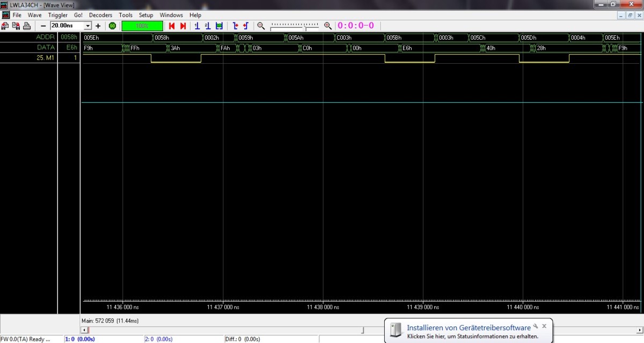Viewport: 644px width, 343px height.
Task: Open the Triggler menu
Action: point(58,15)
